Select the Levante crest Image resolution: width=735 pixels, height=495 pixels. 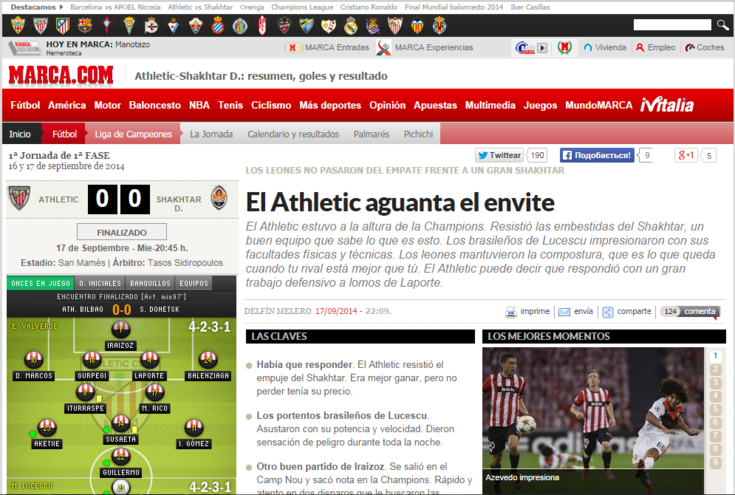coord(284,25)
